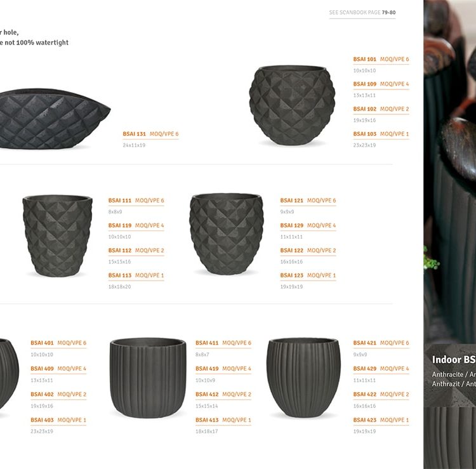Select BSAI 412 in the ribbed cylinder list
Viewport: 476px width, 469px height.
coord(207,394)
